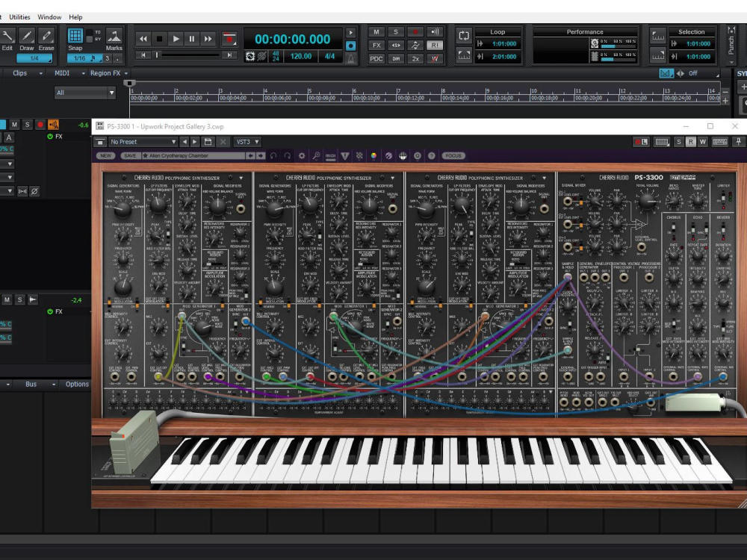Toggle global Solo in Mix module
Image resolution: width=747 pixels, height=560 pixels.
396,32
